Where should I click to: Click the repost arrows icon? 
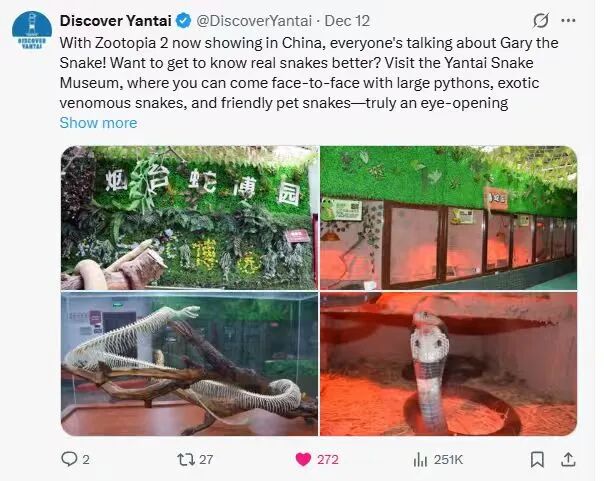tap(186, 459)
